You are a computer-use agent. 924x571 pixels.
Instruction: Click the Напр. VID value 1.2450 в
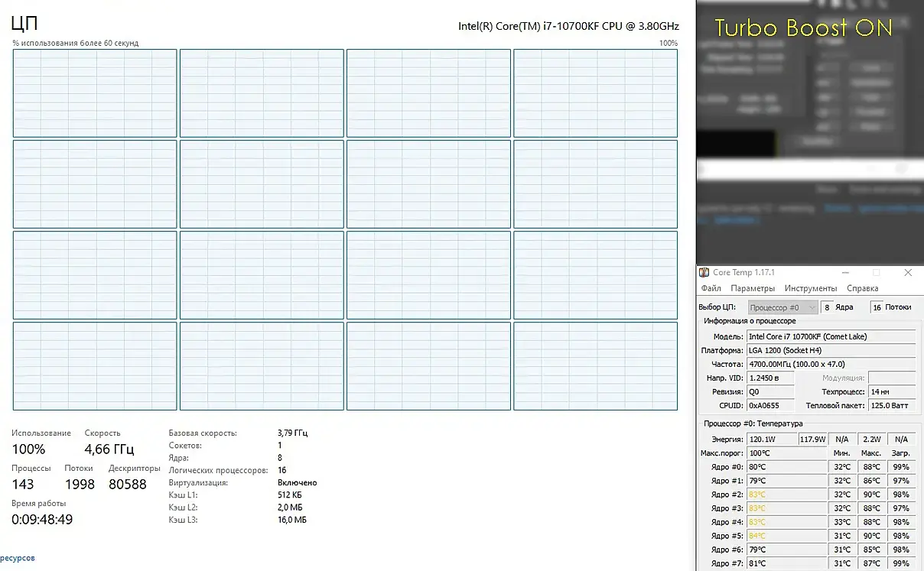(x=770, y=378)
